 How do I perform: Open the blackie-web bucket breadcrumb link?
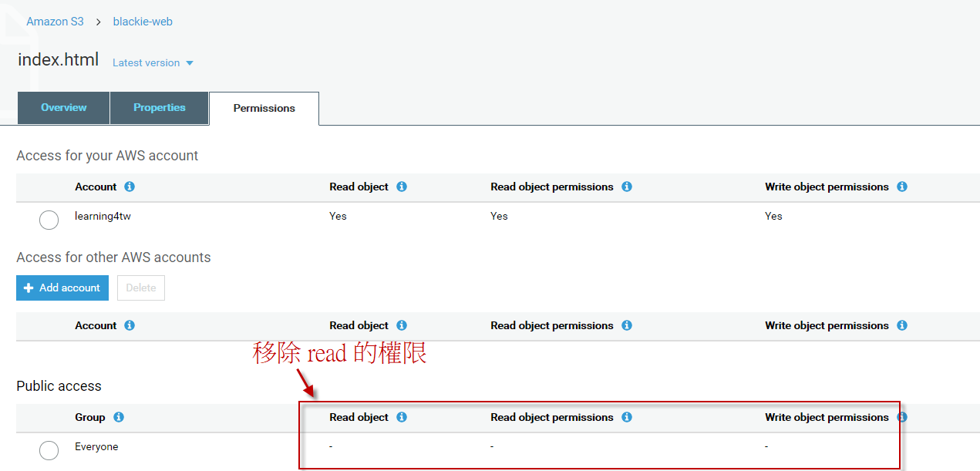tap(143, 22)
